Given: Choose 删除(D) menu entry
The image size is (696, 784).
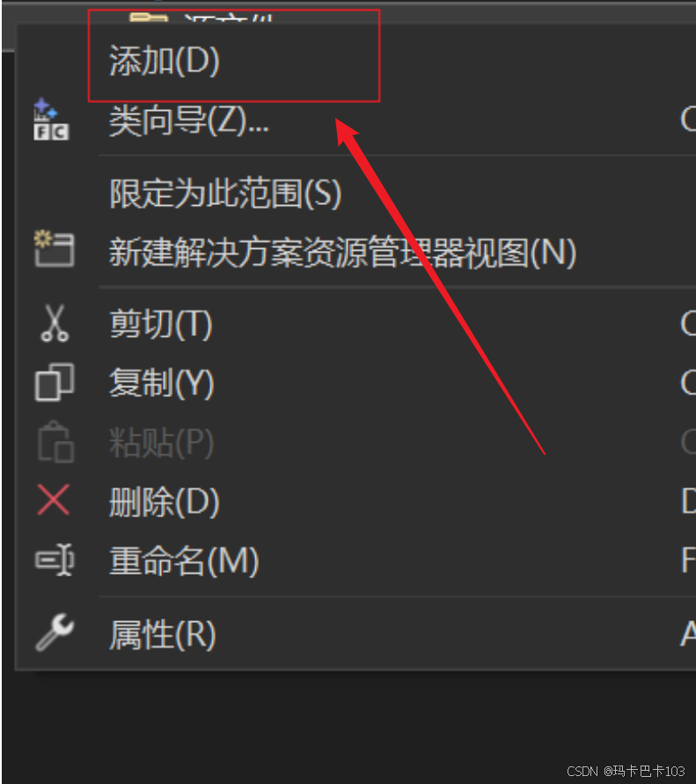Looking at the screenshot, I should coord(164,502).
